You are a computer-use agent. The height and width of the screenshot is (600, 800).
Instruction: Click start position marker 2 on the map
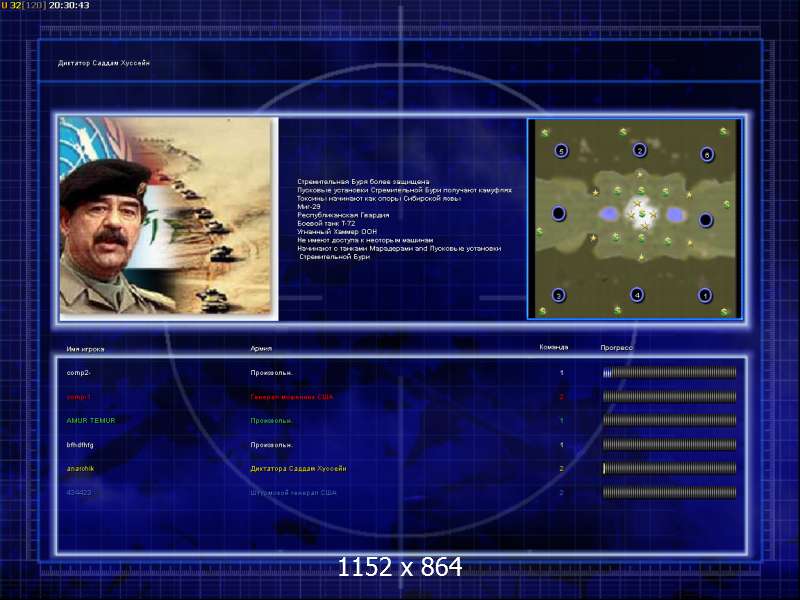coord(639,150)
